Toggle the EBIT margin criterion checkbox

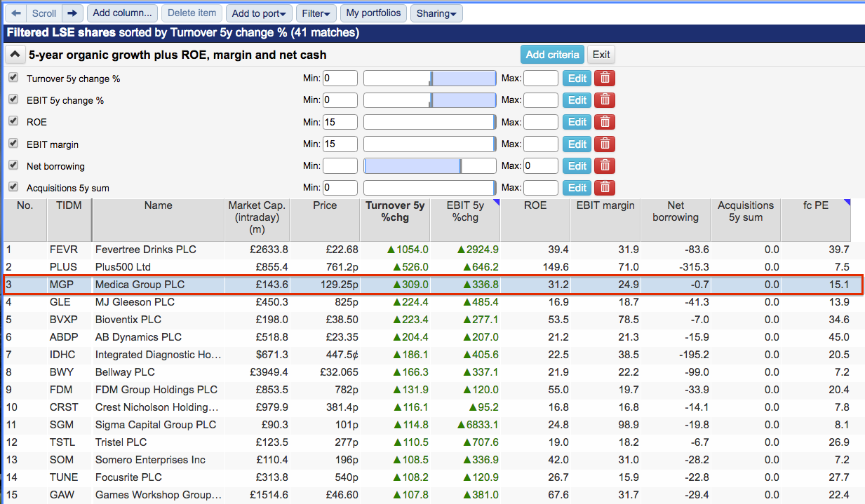[x=13, y=144]
